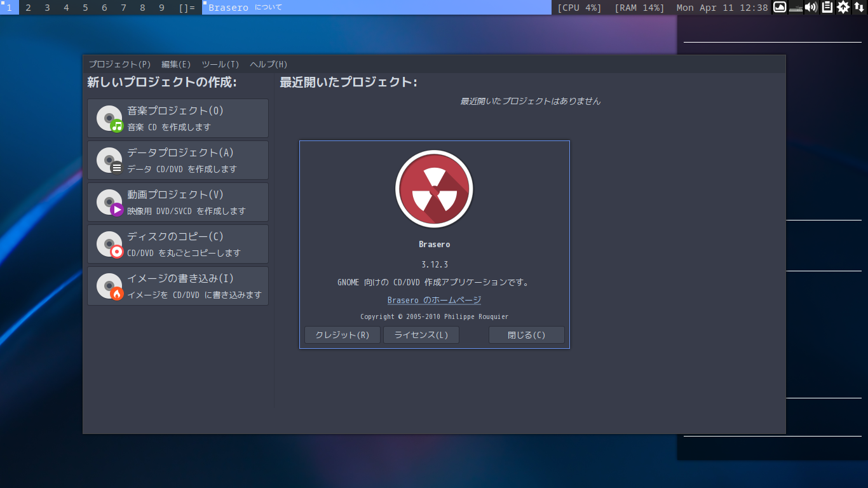
Task: Open the volume speaker tray icon
Action: click(x=811, y=8)
